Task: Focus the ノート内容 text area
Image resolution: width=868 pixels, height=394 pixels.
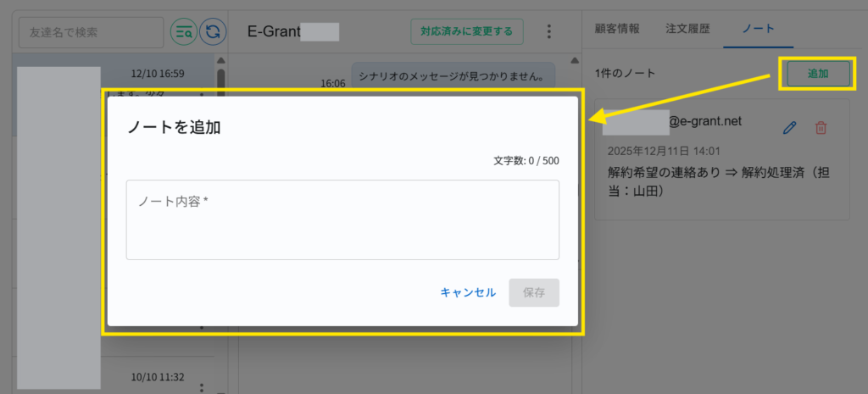Action: click(342, 219)
